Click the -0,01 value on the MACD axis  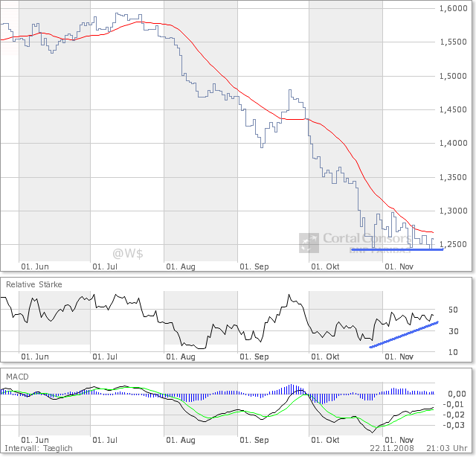tap(454, 404)
